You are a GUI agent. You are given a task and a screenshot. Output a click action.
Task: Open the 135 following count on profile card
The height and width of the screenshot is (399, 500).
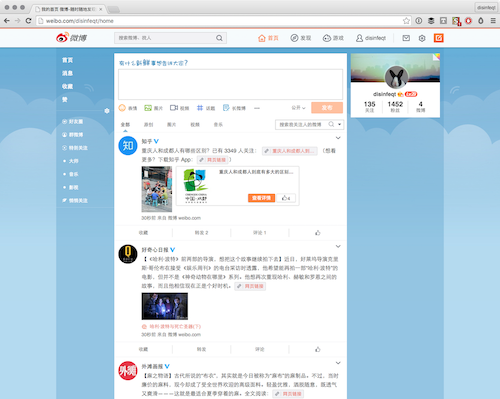point(370,107)
